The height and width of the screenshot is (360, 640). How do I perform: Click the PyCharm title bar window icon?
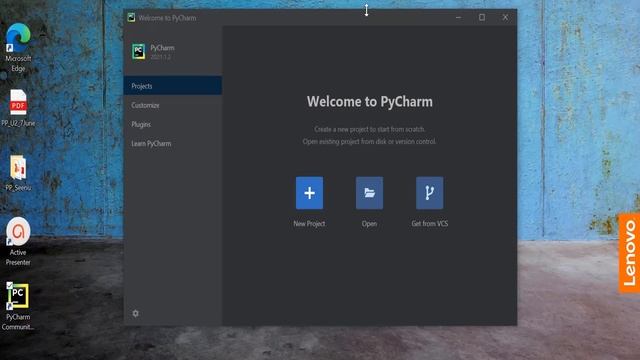pos(131,17)
